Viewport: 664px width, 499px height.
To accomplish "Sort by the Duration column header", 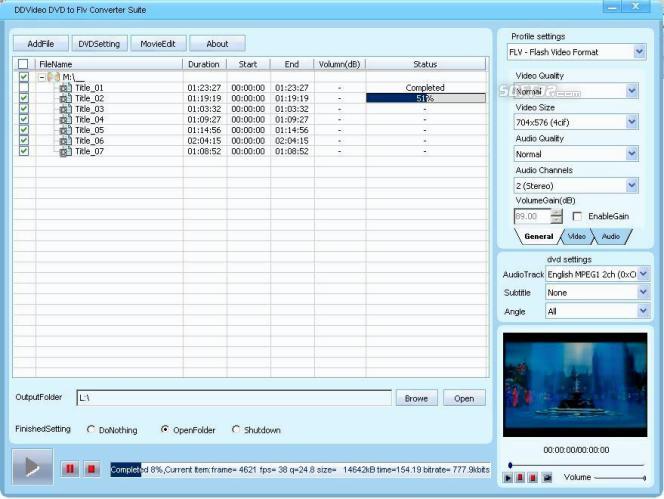I will (204, 64).
